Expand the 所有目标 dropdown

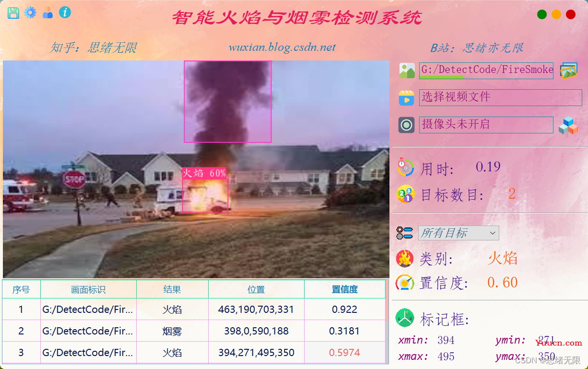(459, 233)
